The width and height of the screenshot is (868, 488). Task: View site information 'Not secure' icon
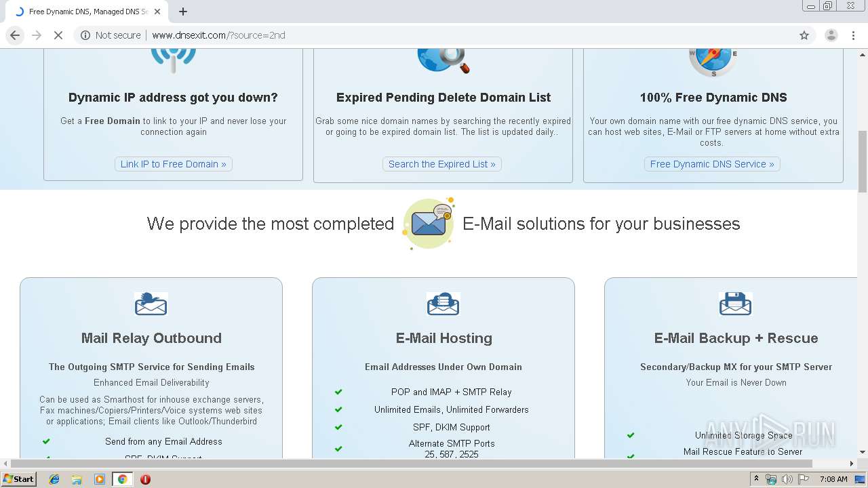point(85,35)
